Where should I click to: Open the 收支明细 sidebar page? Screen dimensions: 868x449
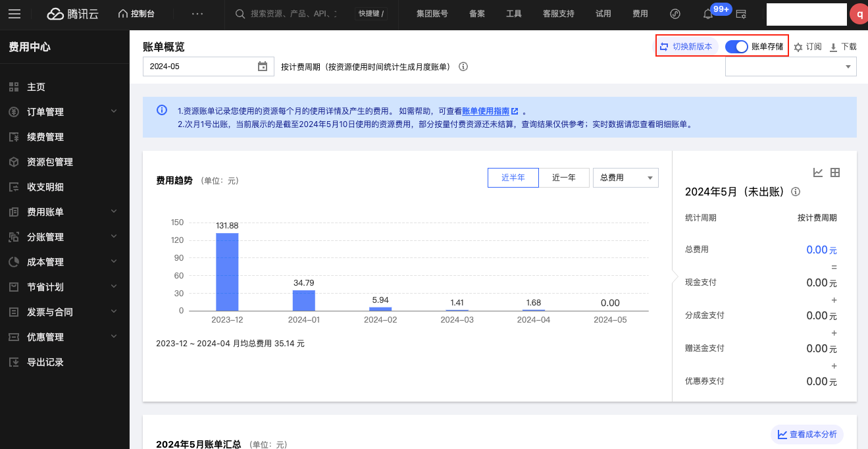pos(45,187)
